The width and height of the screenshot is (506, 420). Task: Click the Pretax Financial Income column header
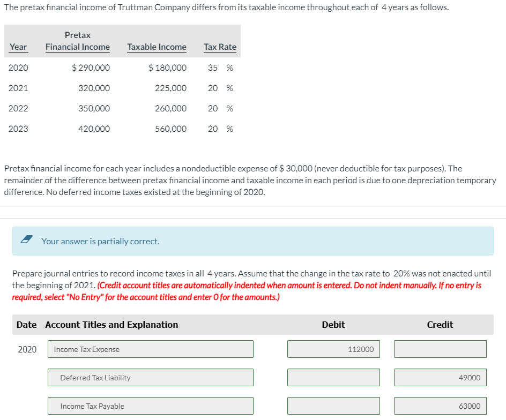[77, 41]
